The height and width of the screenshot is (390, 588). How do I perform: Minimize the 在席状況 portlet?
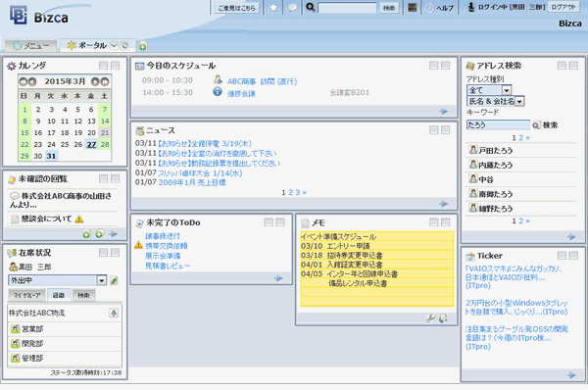tap(104, 253)
